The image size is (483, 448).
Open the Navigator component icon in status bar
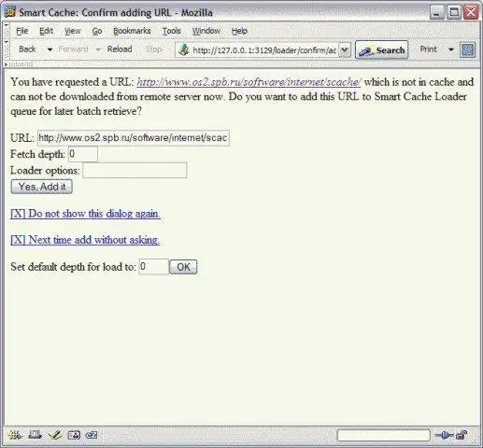pos(15,435)
